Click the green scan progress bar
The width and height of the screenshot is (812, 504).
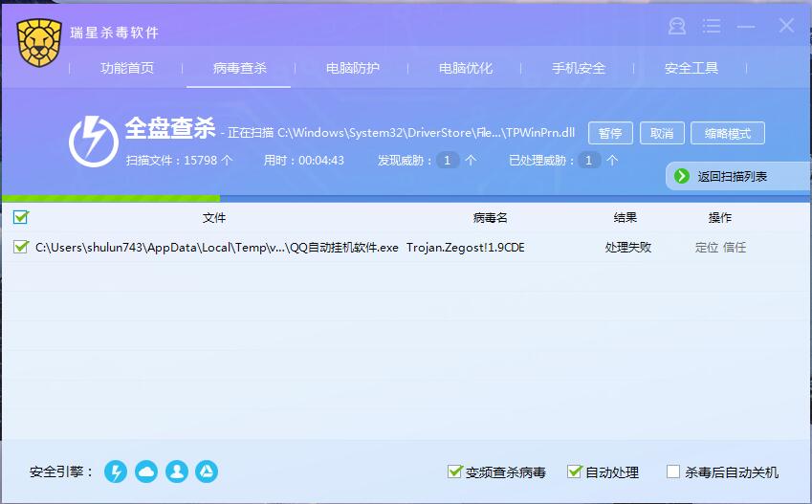[111, 198]
